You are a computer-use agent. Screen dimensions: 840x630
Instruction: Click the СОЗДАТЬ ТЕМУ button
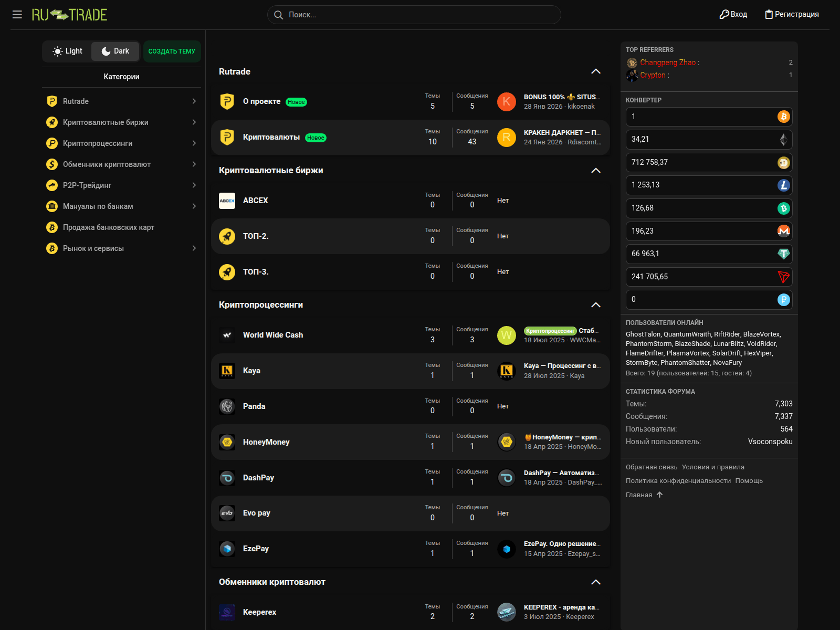(x=172, y=51)
